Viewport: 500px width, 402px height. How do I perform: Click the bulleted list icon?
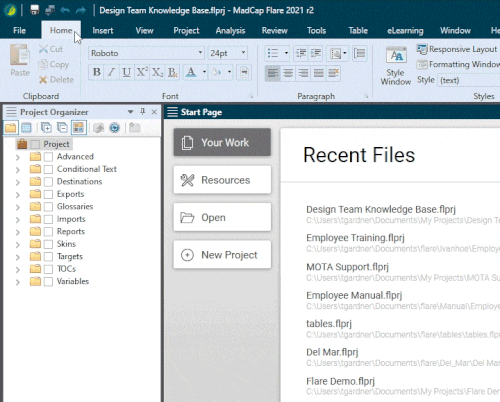(273, 53)
